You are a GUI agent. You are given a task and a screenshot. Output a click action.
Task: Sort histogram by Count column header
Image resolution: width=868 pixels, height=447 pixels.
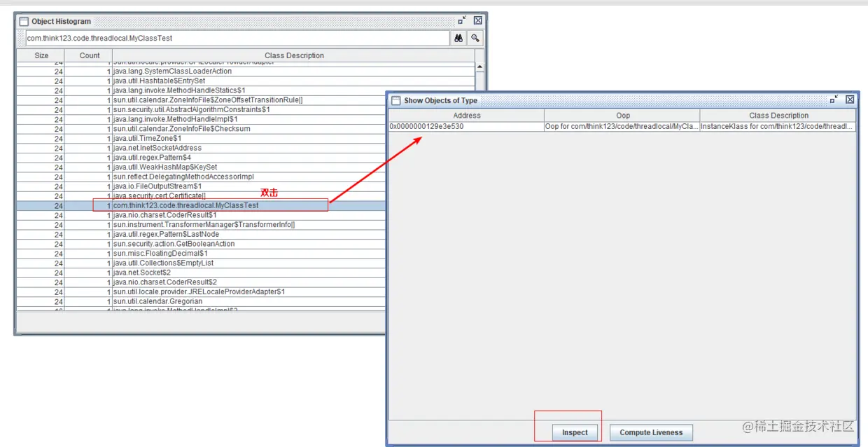click(x=89, y=55)
